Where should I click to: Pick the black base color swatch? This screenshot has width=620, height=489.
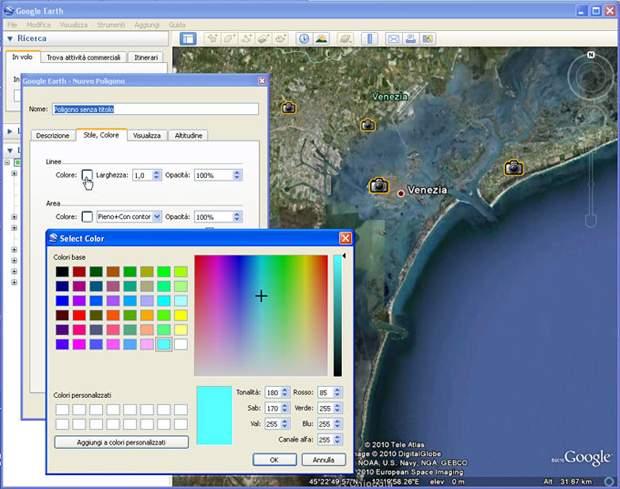point(62,272)
